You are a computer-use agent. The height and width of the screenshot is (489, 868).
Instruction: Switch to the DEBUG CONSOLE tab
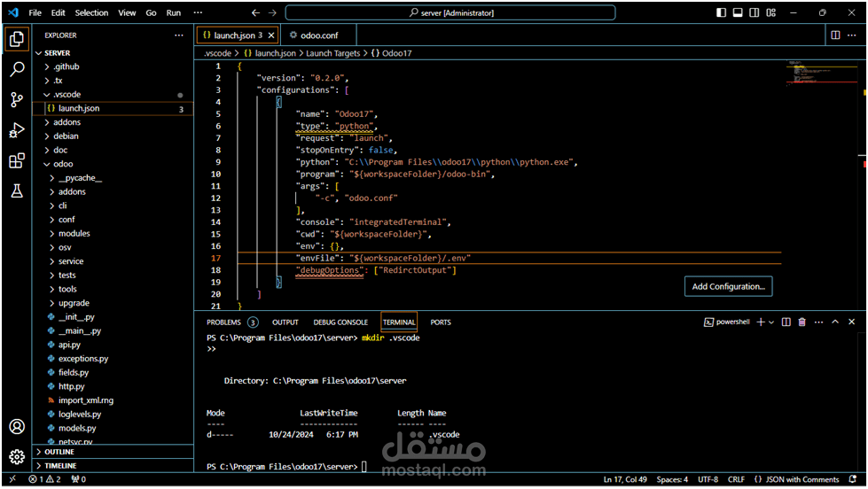pyautogui.click(x=340, y=322)
